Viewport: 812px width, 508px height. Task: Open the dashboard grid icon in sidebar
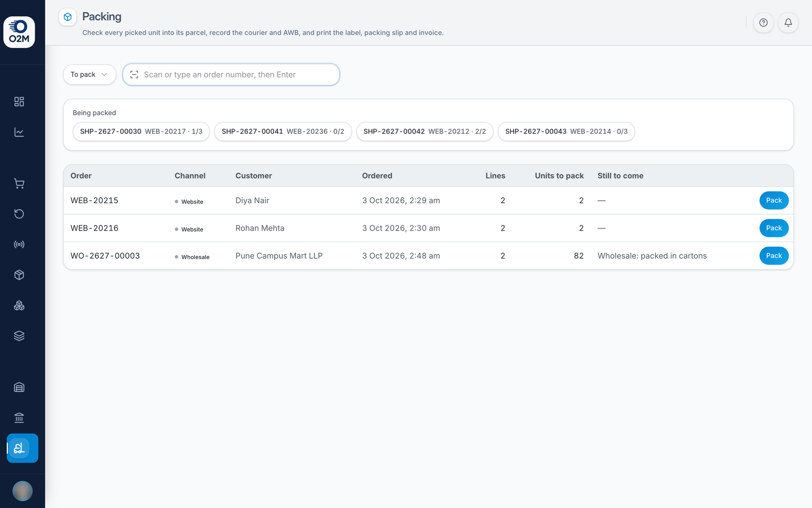(x=19, y=102)
